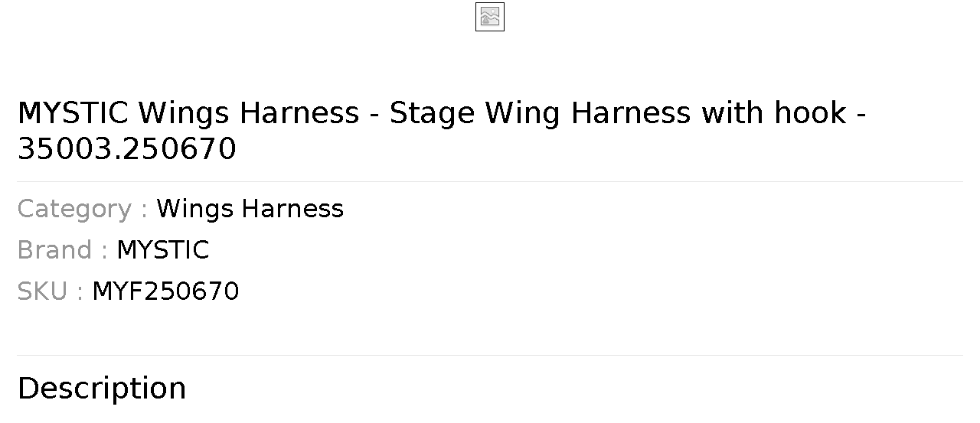Screen dimensions: 980x423
Task: Click 'Wings Harness' words in the title
Action: point(249,113)
